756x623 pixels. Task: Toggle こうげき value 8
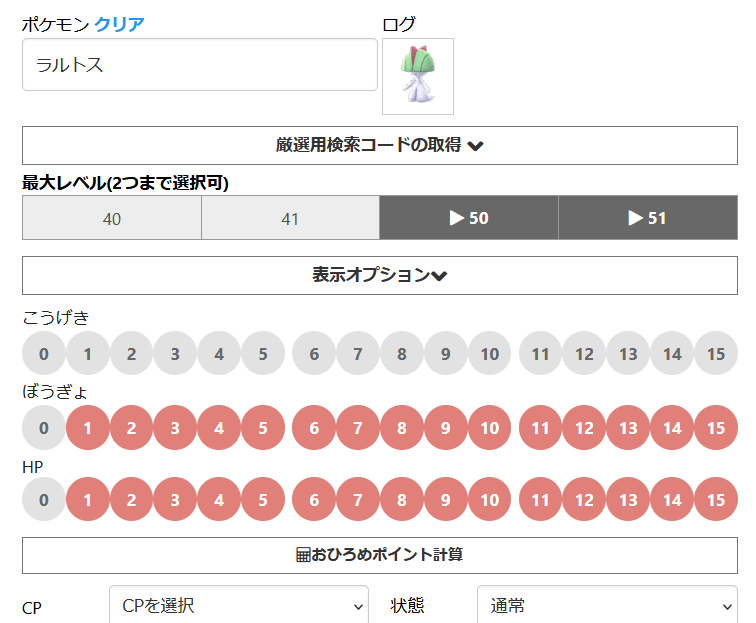tap(402, 353)
